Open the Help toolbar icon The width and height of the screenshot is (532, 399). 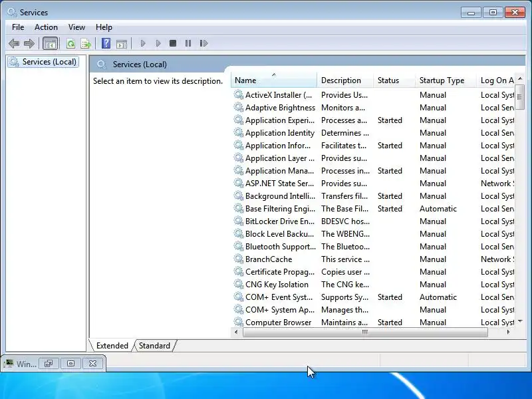click(x=106, y=43)
